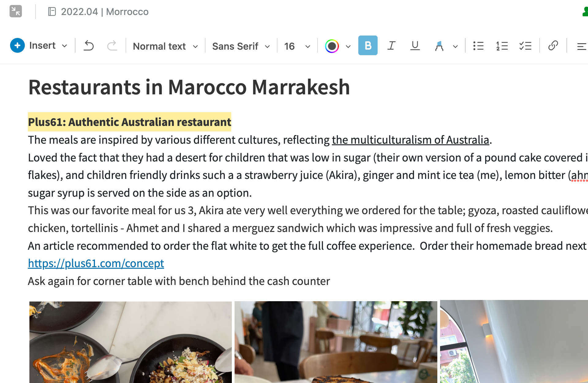
Task: Open the plus61.com/concept link
Action: 96,264
